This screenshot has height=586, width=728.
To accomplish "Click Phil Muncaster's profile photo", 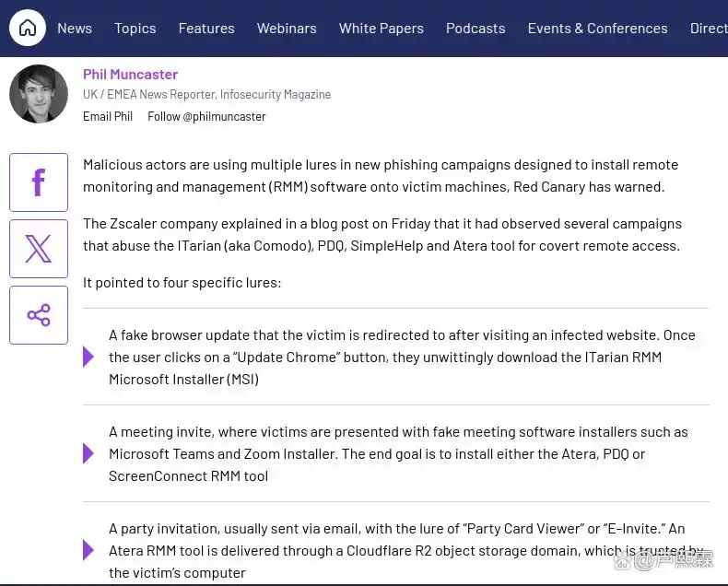I will point(39,94).
